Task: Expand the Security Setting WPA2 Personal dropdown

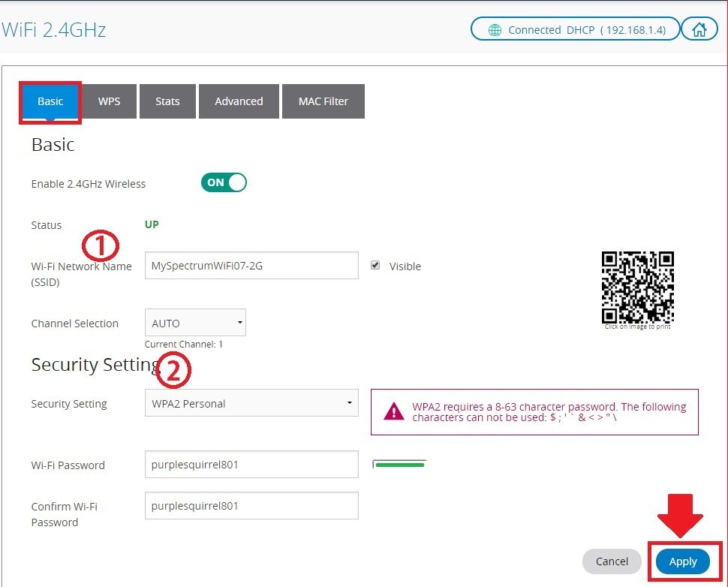Action: coord(251,403)
